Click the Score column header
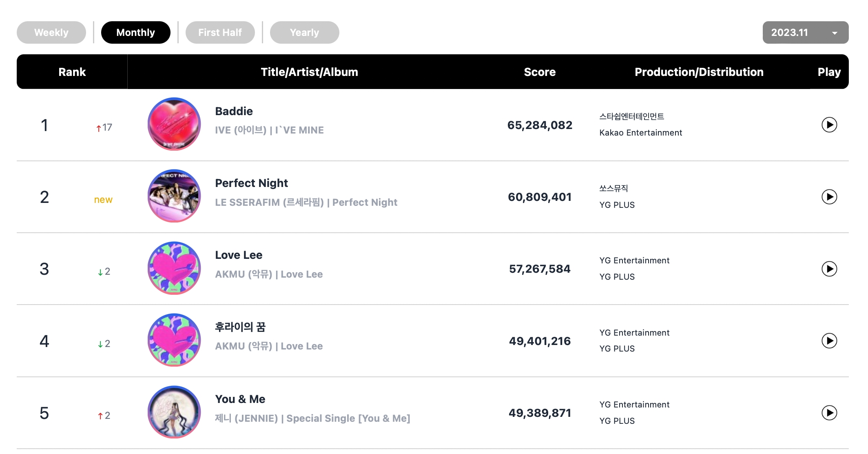 (x=539, y=72)
